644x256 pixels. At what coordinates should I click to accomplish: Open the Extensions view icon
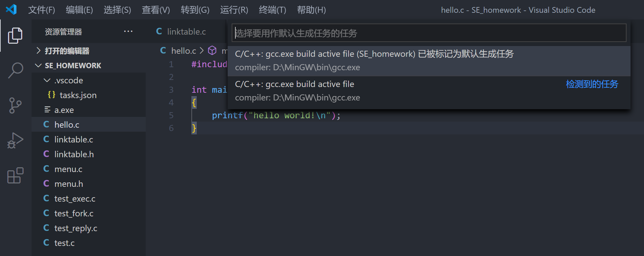pos(15,175)
